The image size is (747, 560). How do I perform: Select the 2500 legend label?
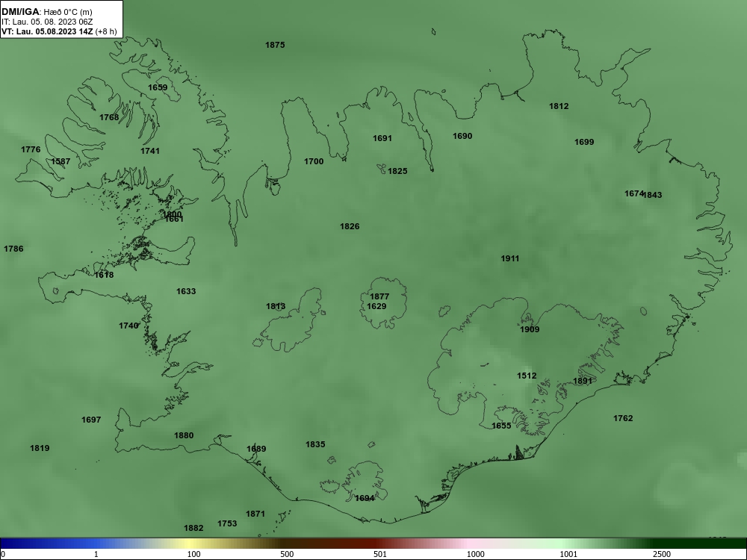click(662, 554)
